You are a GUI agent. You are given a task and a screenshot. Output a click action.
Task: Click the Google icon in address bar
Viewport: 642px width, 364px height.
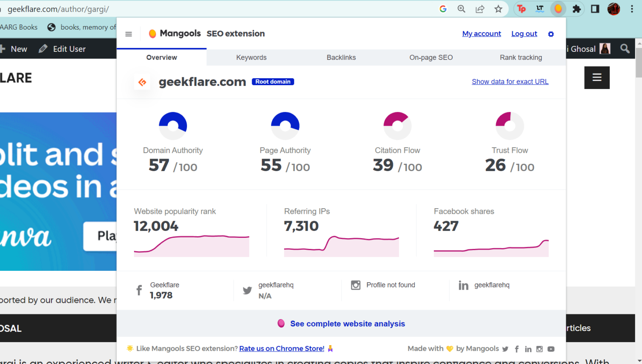pyautogui.click(x=443, y=9)
